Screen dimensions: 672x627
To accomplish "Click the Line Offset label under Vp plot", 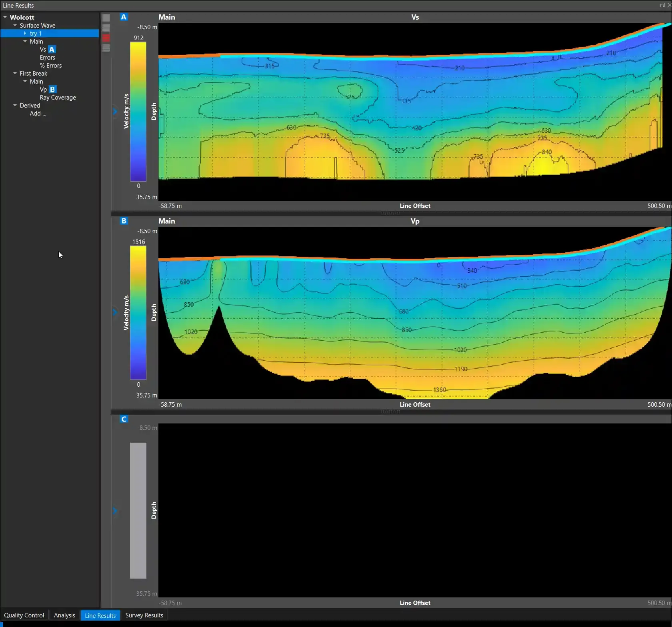I will [415, 405].
